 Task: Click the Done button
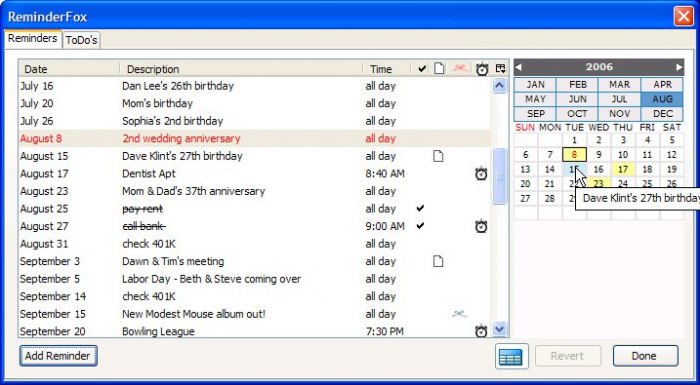pyautogui.click(x=645, y=356)
